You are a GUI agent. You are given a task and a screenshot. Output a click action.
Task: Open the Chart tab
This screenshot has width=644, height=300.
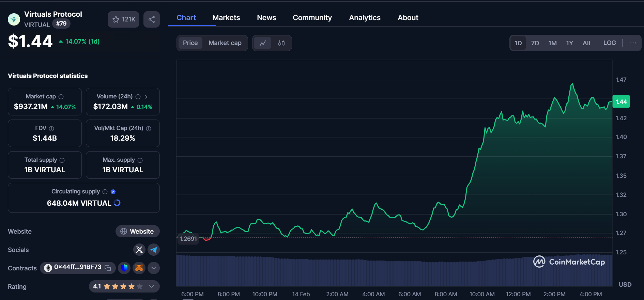pyautogui.click(x=186, y=18)
